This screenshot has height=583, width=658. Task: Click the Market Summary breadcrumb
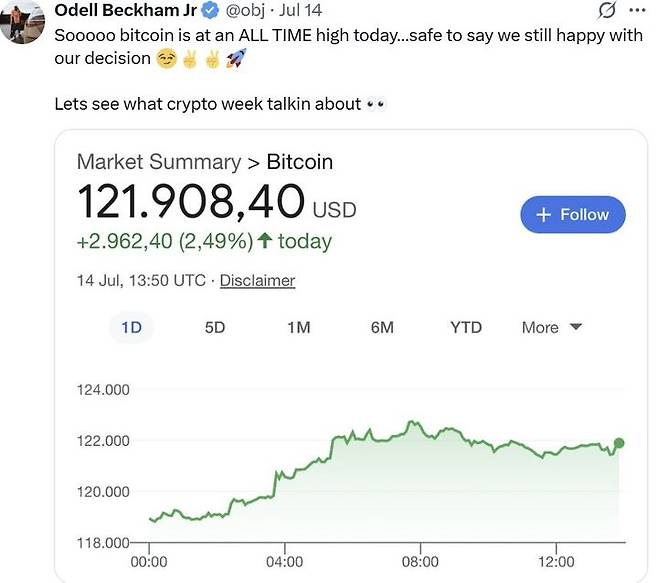point(158,162)
